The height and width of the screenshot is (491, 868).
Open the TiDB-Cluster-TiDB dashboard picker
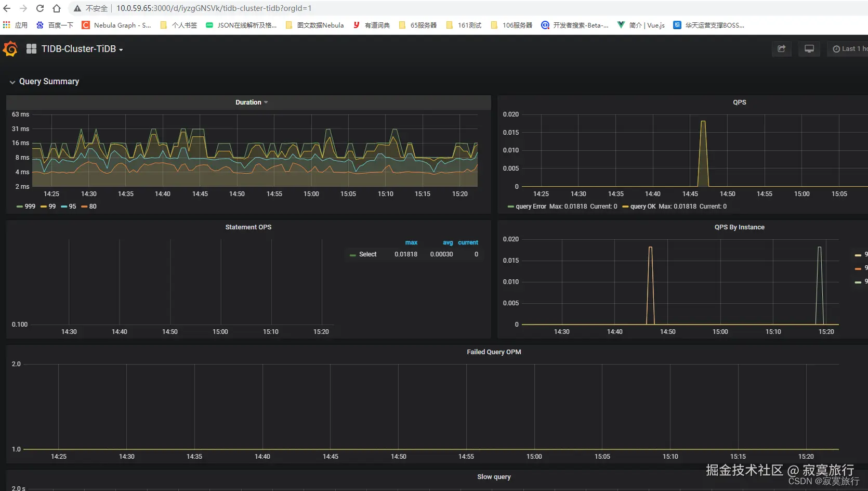(82, 49)
